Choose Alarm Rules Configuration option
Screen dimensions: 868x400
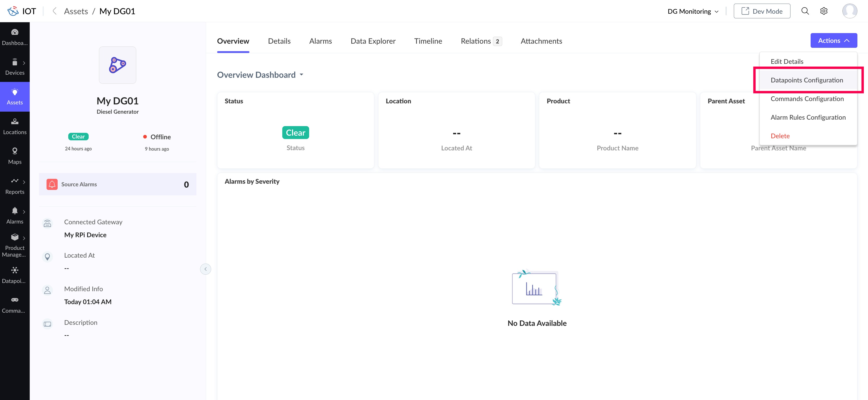pyautogui.click(x=808, y=117)
